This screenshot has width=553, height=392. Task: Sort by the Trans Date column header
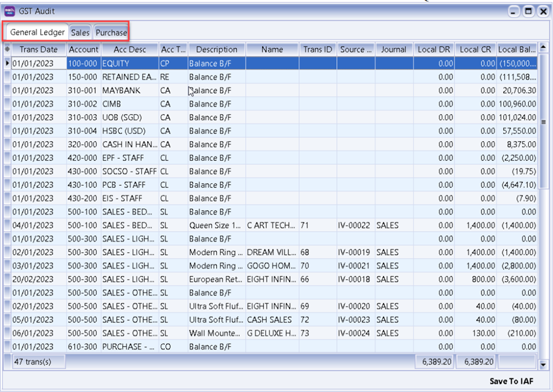click(x=39, y=49)
